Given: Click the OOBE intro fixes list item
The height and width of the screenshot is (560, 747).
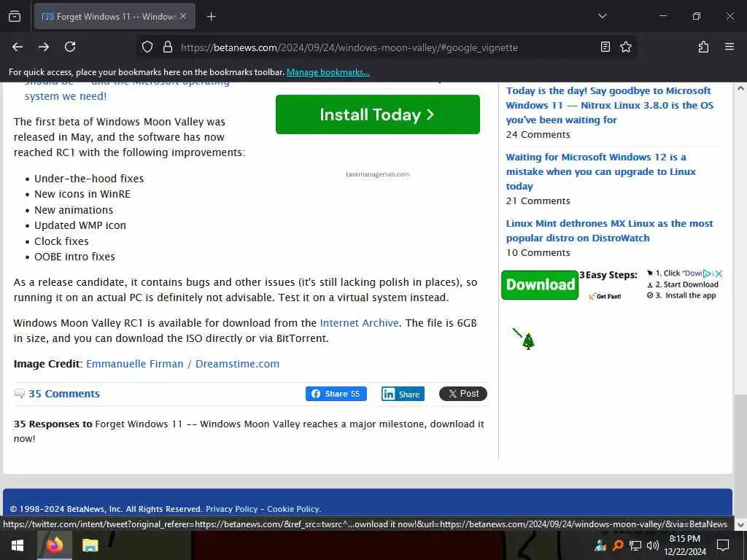Looking at the screenshot, I should coord(75,257).
